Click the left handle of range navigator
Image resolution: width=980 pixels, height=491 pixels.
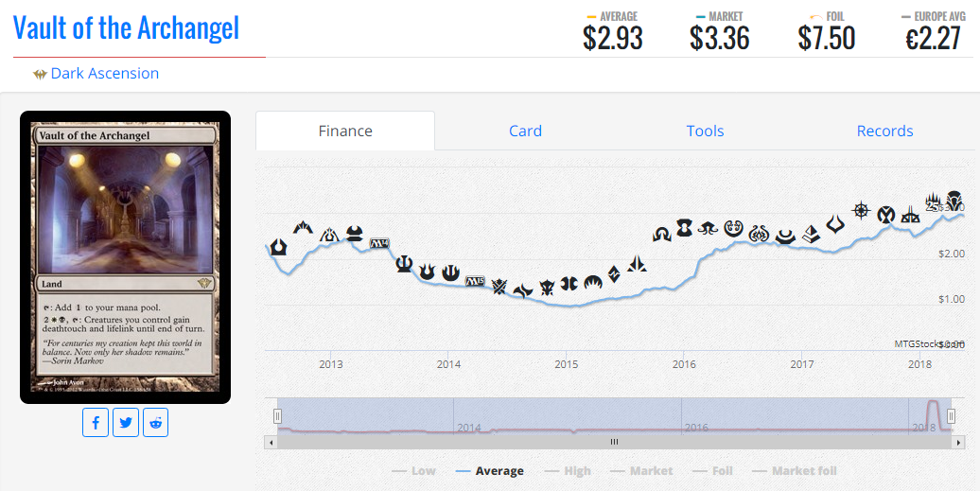click(x=277, y=416)
